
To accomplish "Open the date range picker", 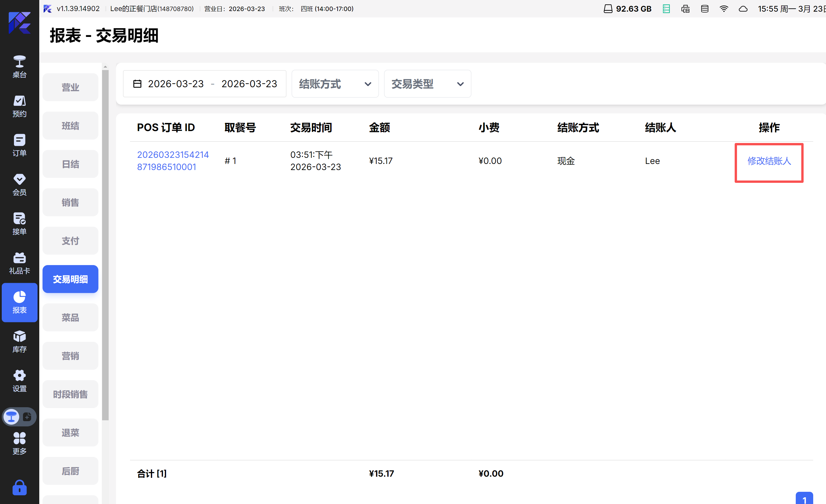I will 204,84.
